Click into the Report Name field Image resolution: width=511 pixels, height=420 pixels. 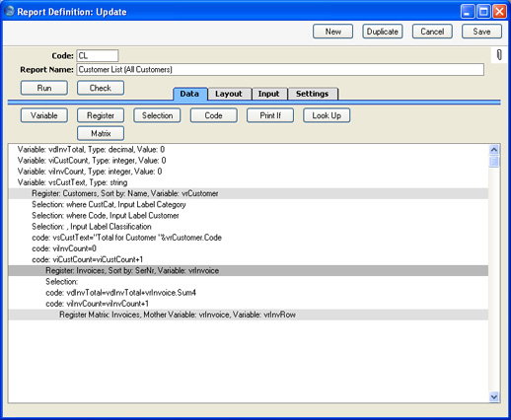(x=280, y=70)
